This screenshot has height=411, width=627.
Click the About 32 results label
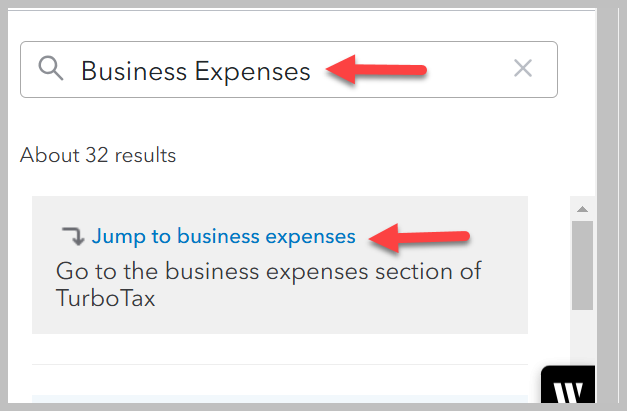pyautogui.click(x=98, y=155)
